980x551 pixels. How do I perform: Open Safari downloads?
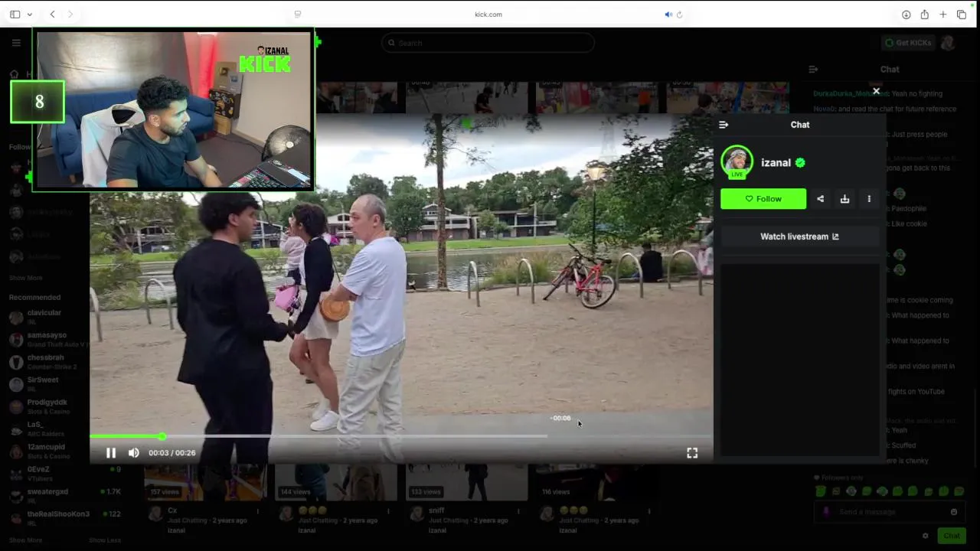[906, 15]
